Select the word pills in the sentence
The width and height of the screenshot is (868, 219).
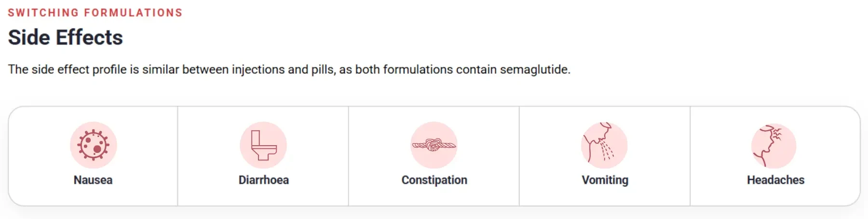click(323, 69)
